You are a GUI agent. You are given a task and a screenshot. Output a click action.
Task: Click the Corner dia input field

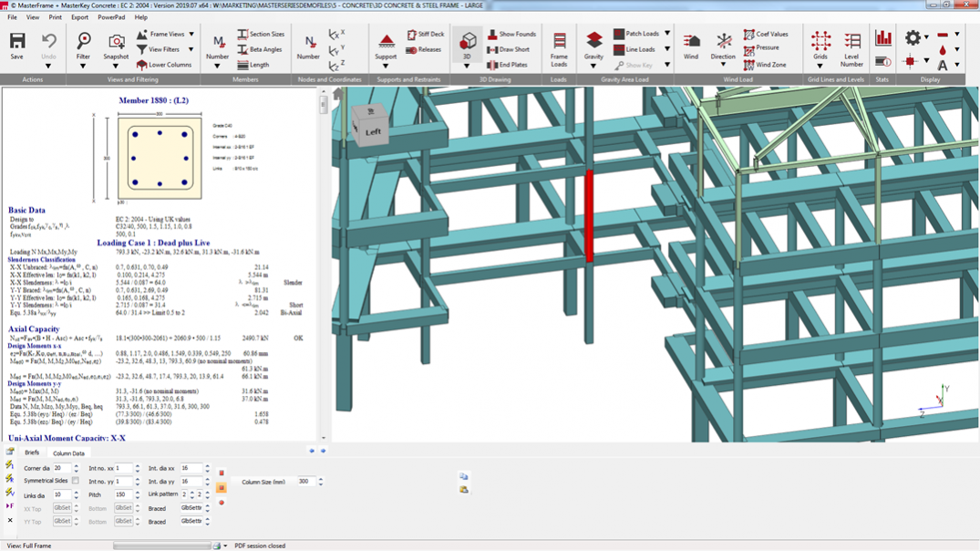click(x=62, y=468)
